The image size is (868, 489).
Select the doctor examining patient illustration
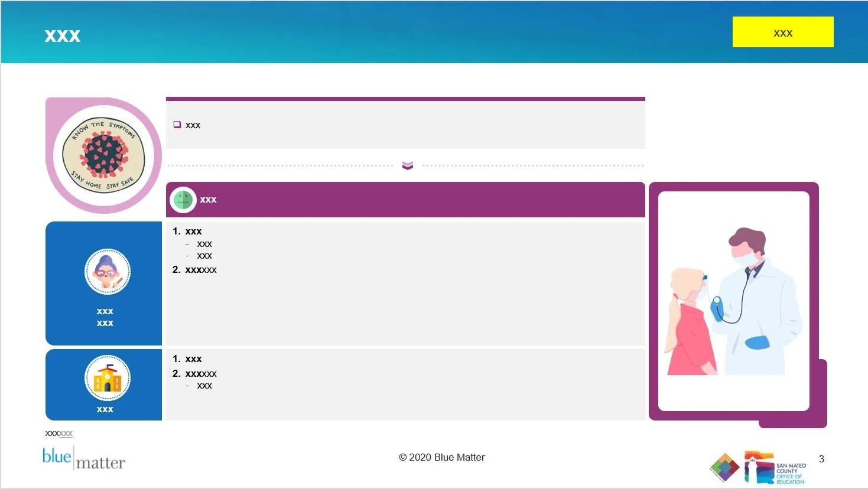coord(733,301)
